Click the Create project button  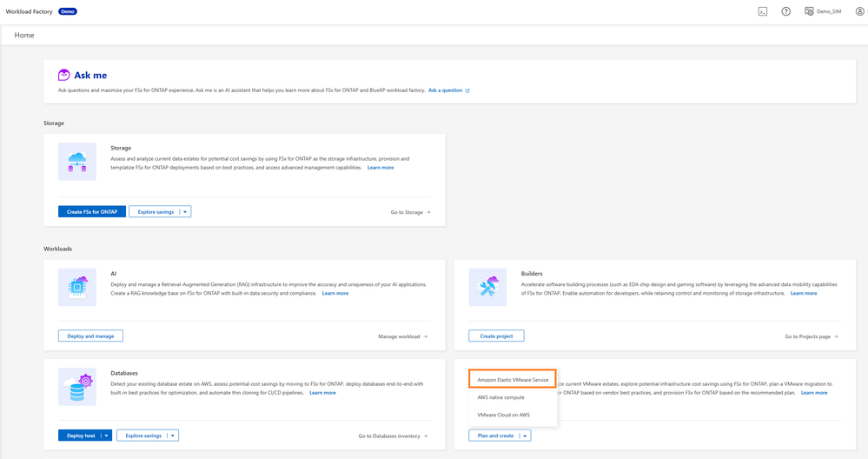click(x=496, y=336)
